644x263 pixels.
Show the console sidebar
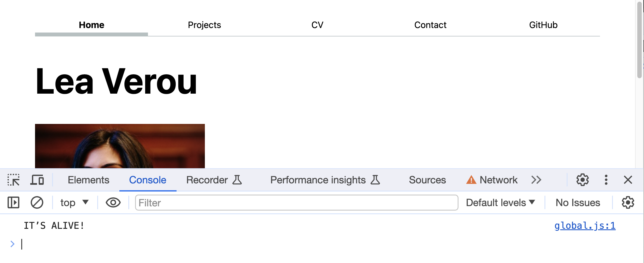point(13,202)
